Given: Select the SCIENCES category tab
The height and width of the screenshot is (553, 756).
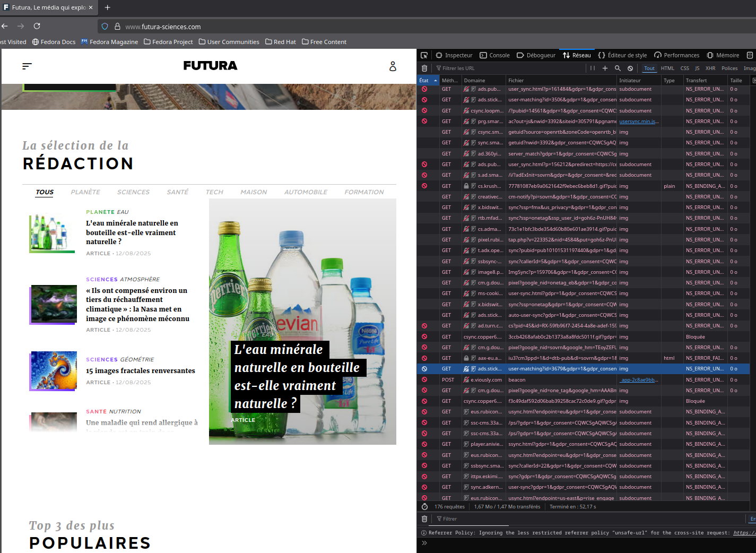Looking at the screenshot, I should [x=133, y=192].
